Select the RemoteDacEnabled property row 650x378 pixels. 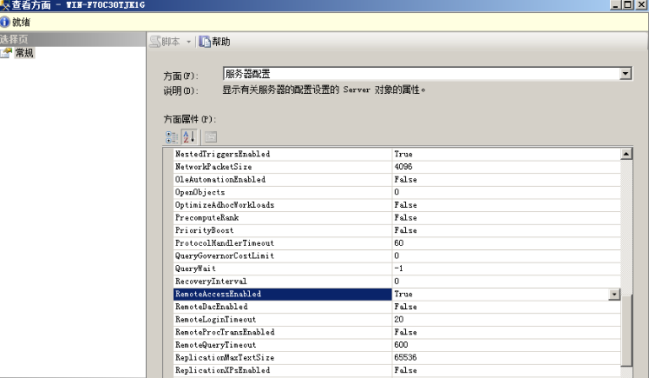(x=397, y=307)
